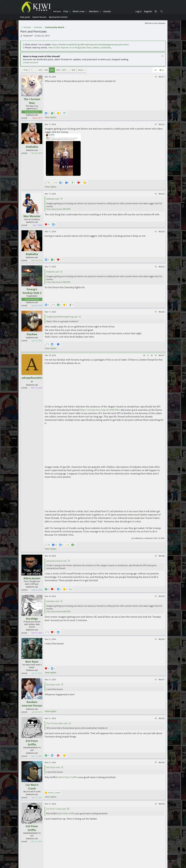Viewport: 186px width, 868px height.
Task: Go to page 426
Action: click(x=46, y=70)
